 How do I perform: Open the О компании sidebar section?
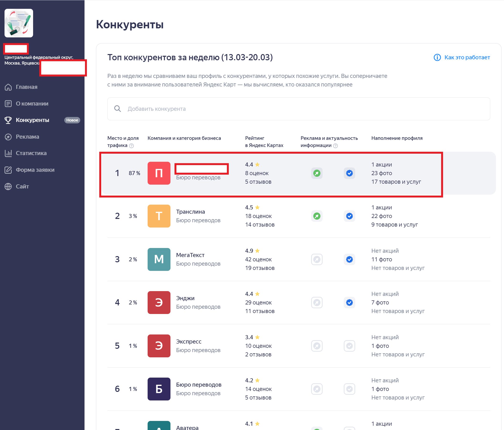[x=32, y=104]
